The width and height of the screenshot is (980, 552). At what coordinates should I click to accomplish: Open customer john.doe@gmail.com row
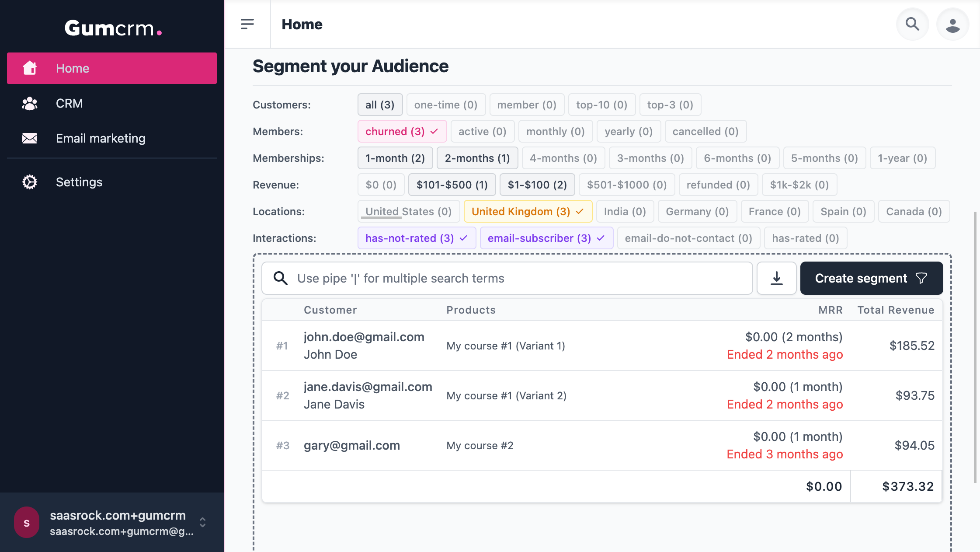click(602, 346)
